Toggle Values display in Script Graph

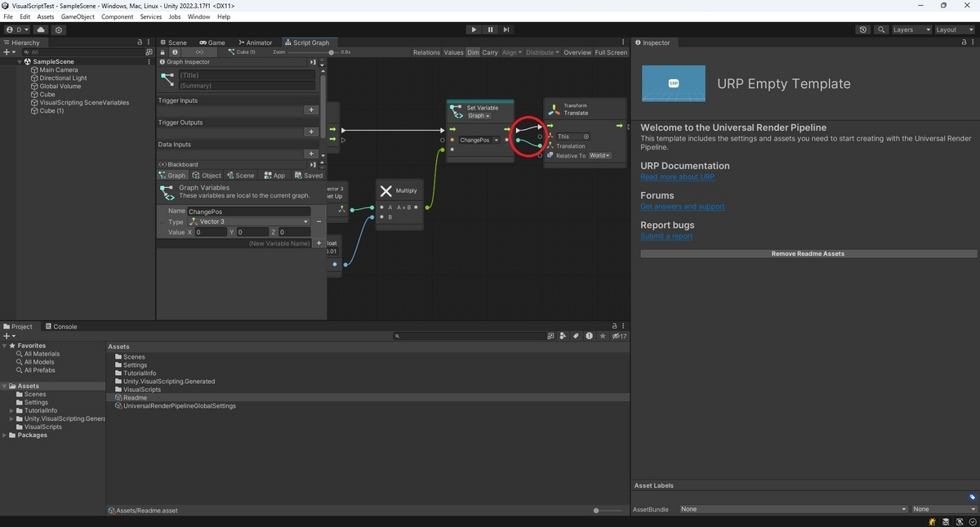tap(453, 52)
